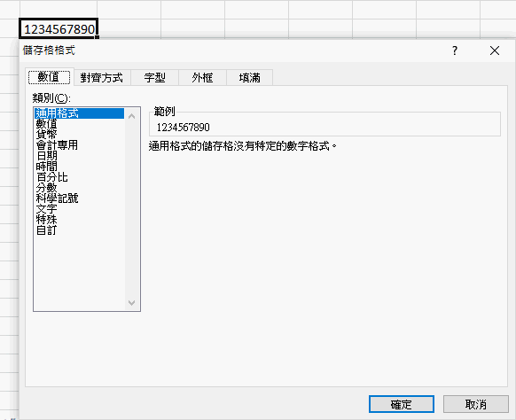
Task: Open the 外框 tab
Action: click(202, 78)
